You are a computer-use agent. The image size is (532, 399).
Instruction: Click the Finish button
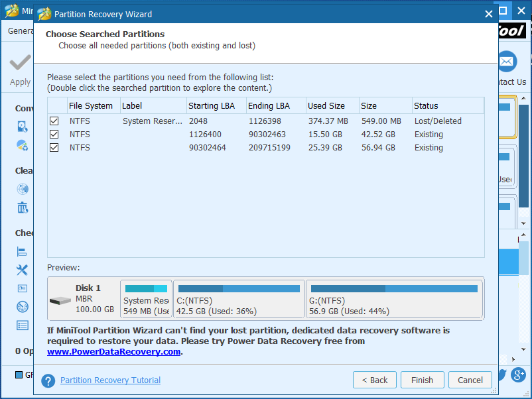click(422, 380)
